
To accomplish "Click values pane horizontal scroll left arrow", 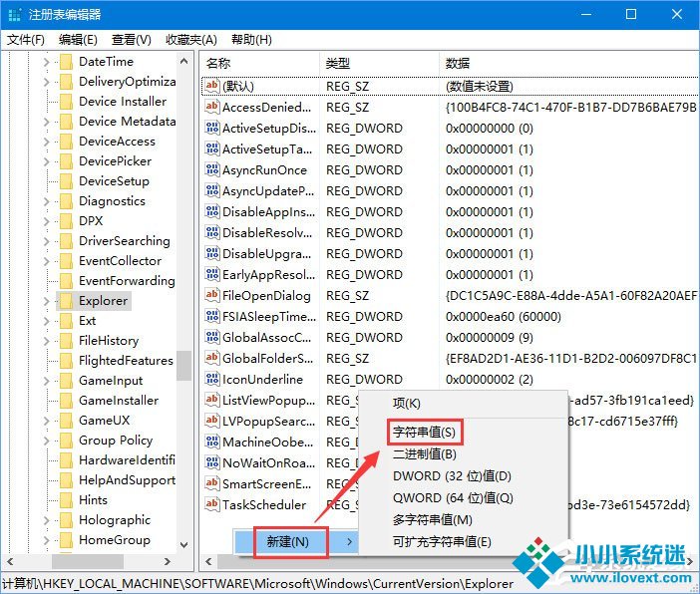I will [208, 561].
